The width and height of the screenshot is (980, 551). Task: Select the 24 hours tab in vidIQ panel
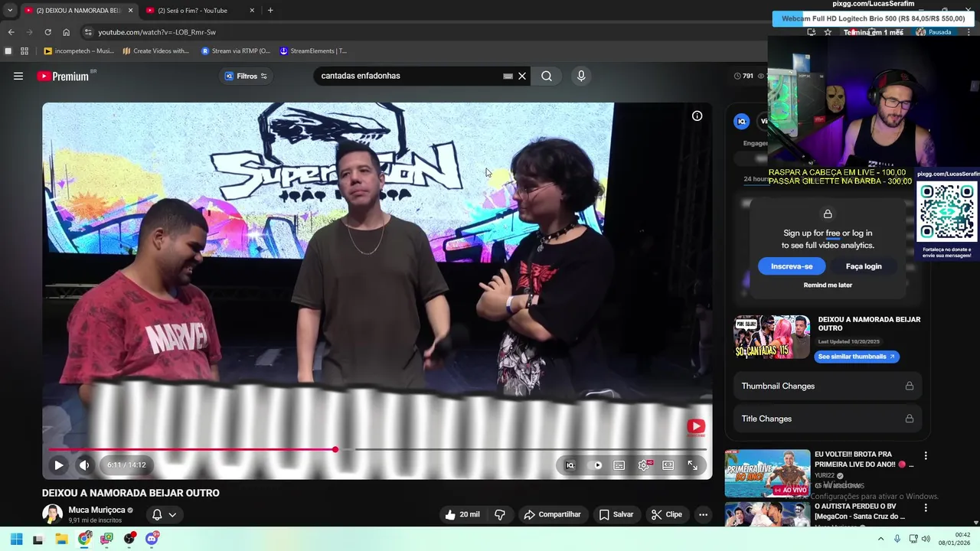point(756,179)
